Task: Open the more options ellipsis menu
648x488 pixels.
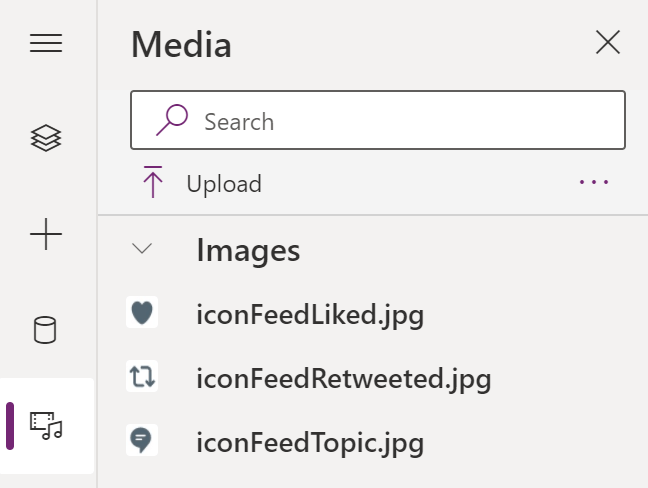Action: point(594,182)
